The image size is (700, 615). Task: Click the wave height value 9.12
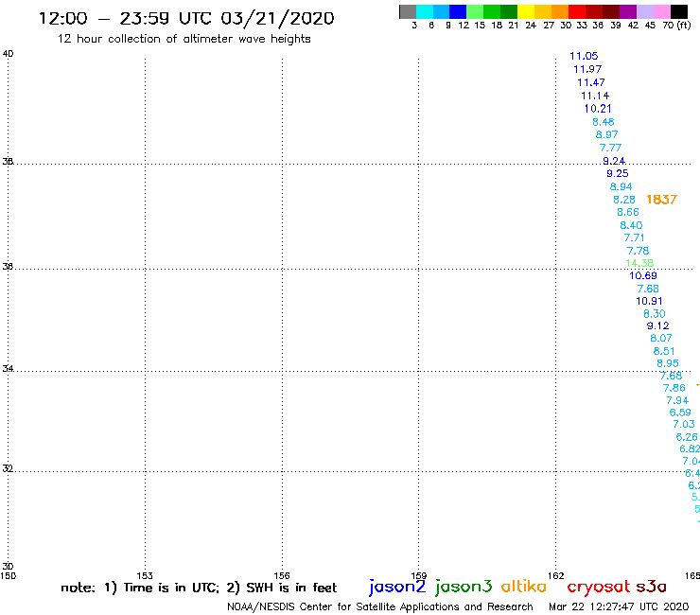coord(658,325)
